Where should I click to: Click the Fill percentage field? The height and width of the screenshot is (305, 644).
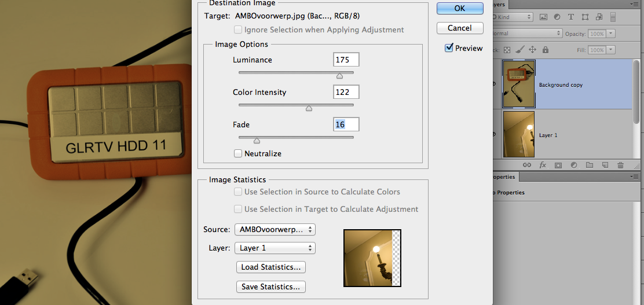click(597, 50)
